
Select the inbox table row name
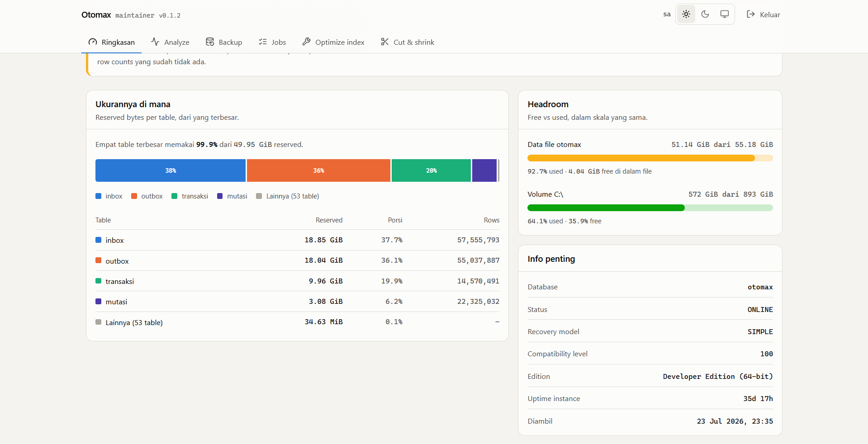point(114,241)
